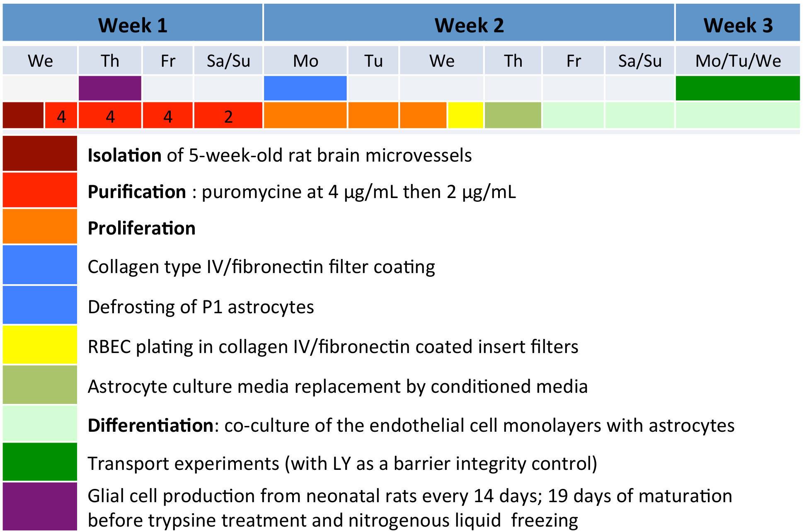Open the Week 3 header

pos(738,25)
